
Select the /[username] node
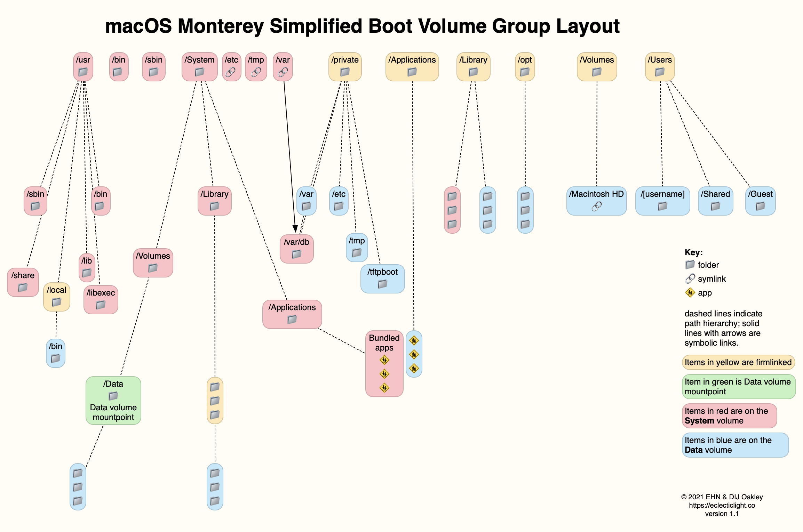662,201
